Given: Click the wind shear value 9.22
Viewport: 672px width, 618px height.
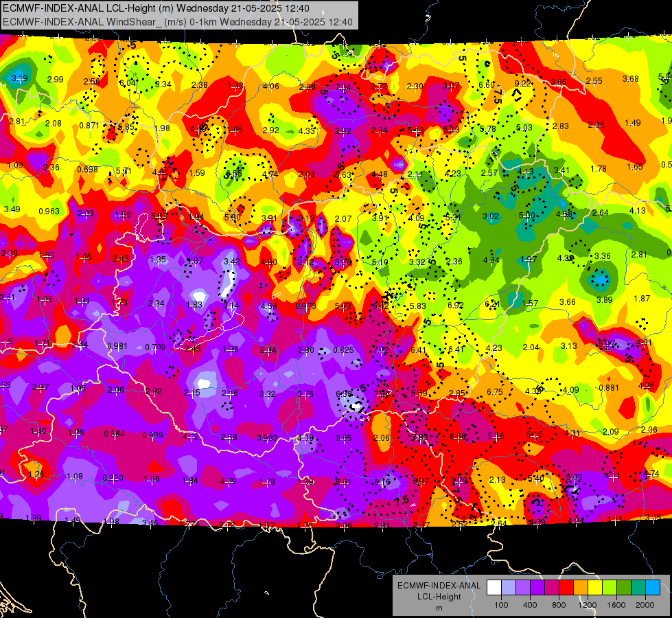Looking at the screenshot, I should (522, 83).
